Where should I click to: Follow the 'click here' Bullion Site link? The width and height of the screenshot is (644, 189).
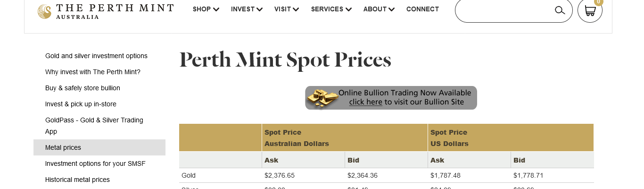point(365,102)
